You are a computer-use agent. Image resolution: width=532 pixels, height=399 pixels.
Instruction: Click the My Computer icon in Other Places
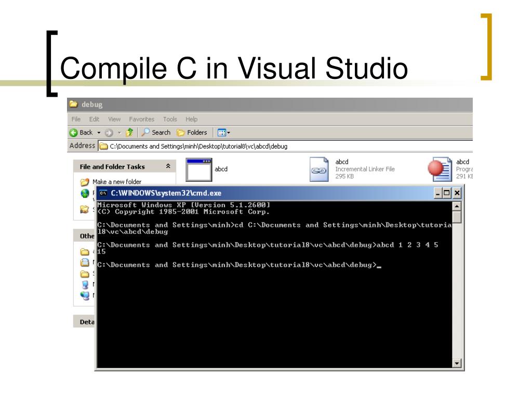tap(85, 284)
